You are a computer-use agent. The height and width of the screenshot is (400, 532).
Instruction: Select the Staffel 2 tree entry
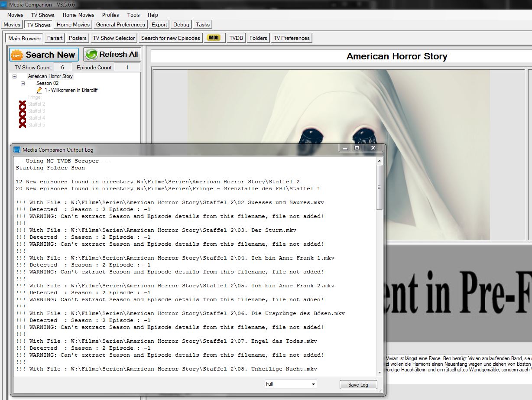[x=36, y=104]
